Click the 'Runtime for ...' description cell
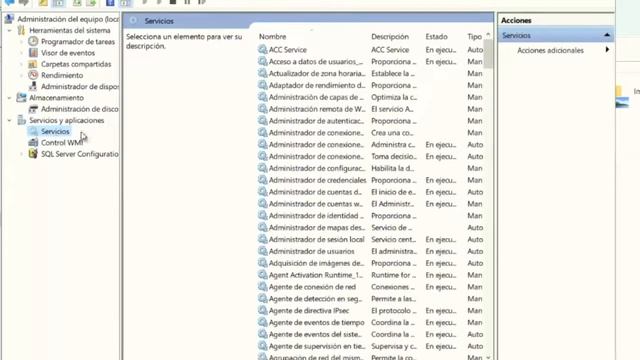640x360 pixels. (393, 275)
